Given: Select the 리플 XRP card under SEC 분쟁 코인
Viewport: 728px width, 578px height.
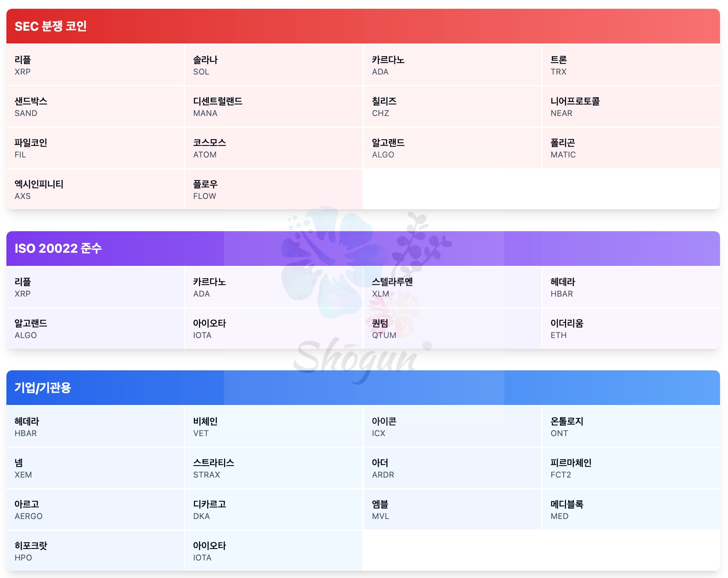Looking at the screenshot, I should (x=95, y=65).
